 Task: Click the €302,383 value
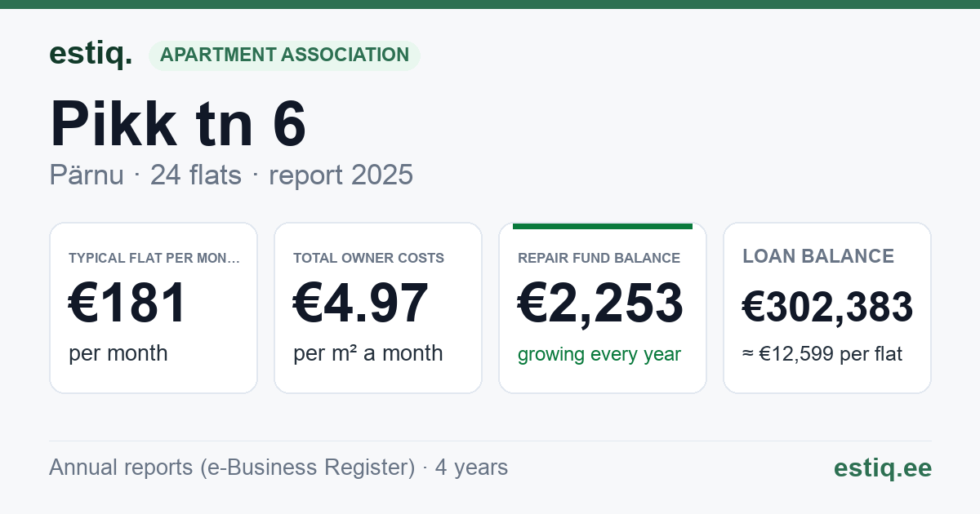point(827,308)
